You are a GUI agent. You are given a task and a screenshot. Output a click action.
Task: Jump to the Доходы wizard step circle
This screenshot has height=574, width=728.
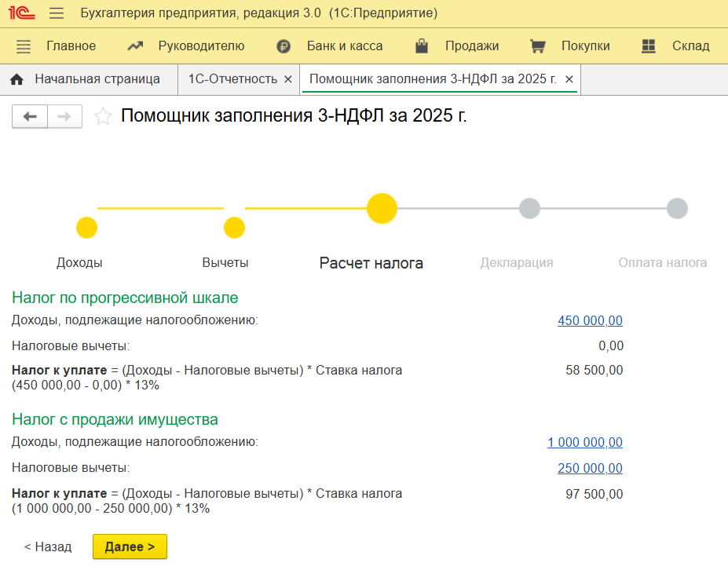[86, 229]
